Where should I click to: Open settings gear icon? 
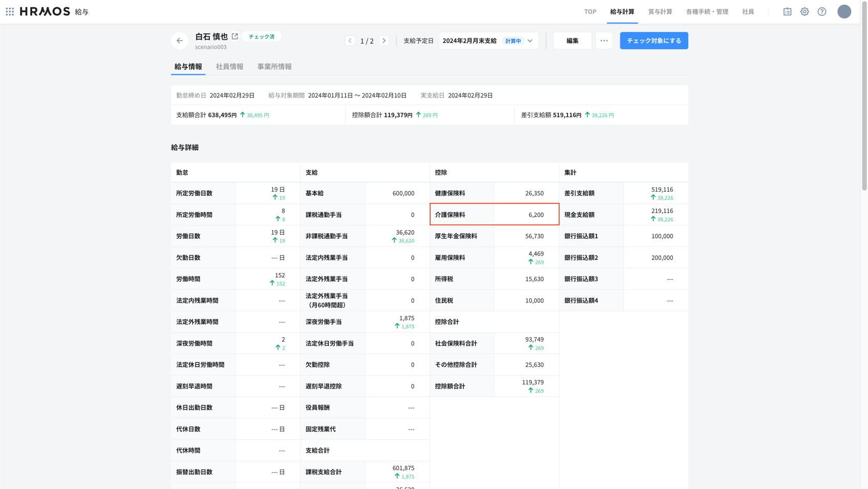[805, 11]
